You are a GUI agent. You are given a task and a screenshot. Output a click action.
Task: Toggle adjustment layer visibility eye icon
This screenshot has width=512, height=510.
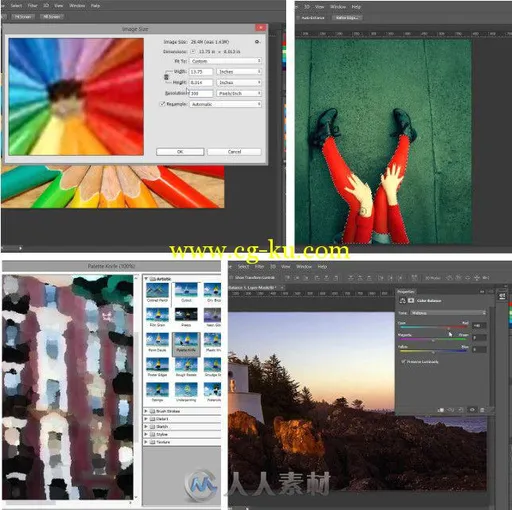click(x=472, y=410)
